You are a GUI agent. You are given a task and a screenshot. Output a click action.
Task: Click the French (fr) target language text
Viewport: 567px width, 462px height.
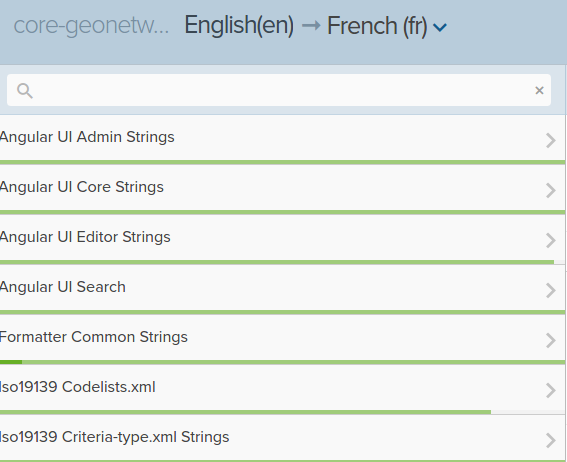[377, 26]
